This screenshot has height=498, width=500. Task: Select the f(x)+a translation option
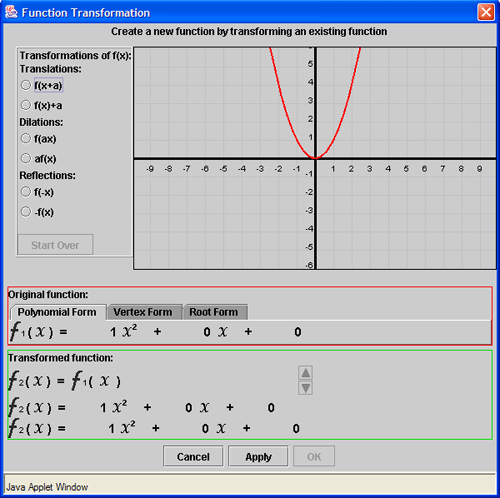26,105
